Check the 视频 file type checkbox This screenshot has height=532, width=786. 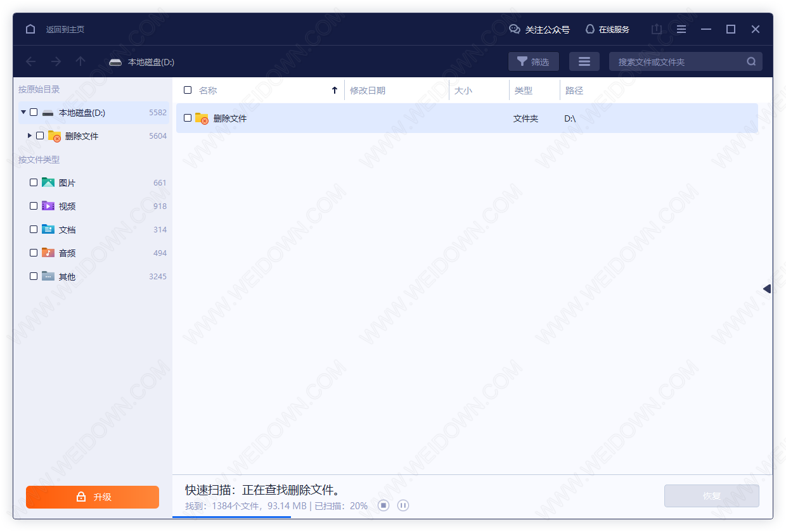point(34,206)
